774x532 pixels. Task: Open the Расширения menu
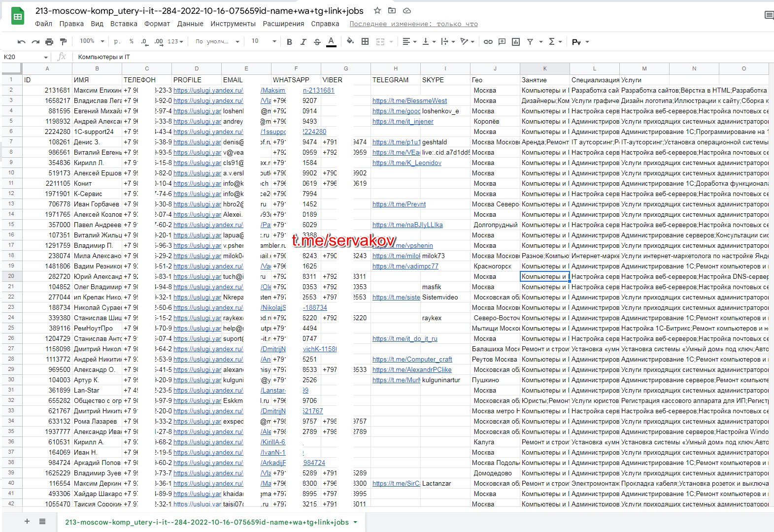[283, 24]
